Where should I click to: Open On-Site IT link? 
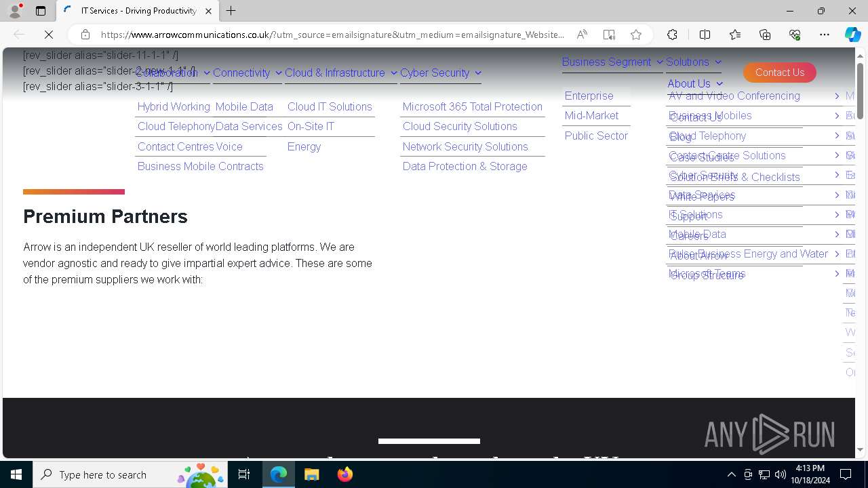311,127
